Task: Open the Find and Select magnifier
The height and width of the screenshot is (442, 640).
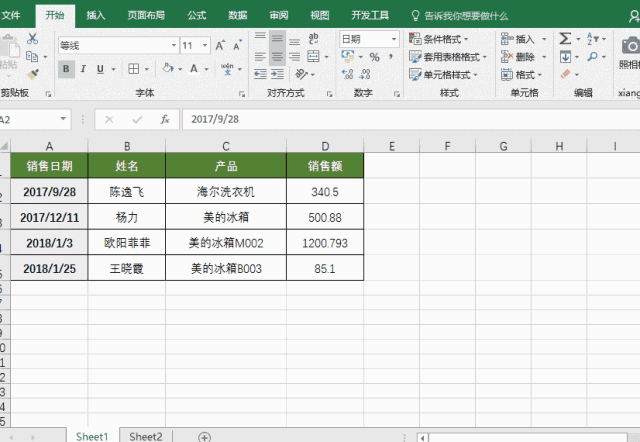Action: pyautogui.click(x=592, y=57)
